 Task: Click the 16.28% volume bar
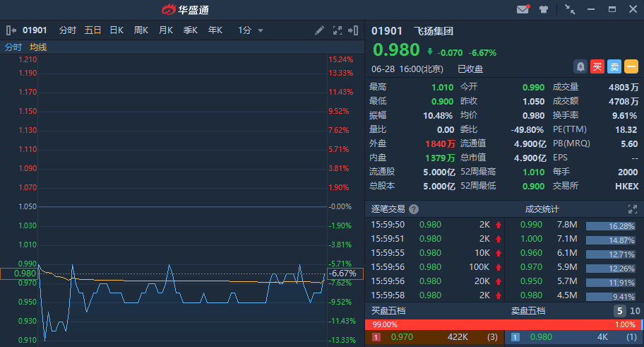click(x=611, y=226)
